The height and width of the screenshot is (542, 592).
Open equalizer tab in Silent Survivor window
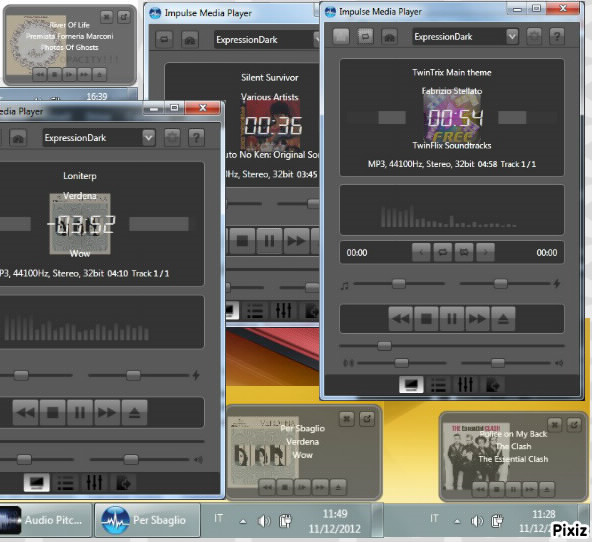(x=283, y=311)
